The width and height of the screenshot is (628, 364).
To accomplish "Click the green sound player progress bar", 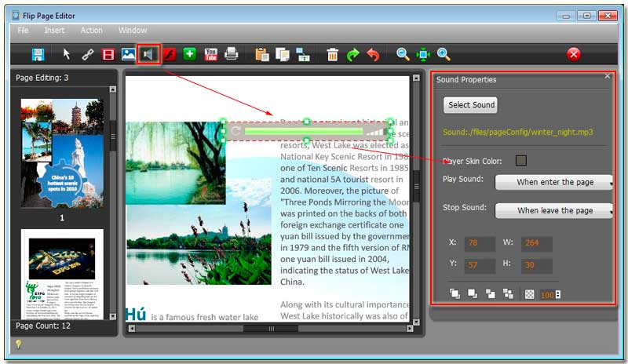I will (x=304, y=131).
